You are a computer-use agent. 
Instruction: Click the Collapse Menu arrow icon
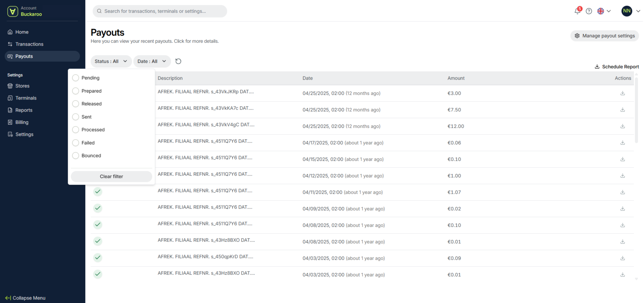point(8,298)
